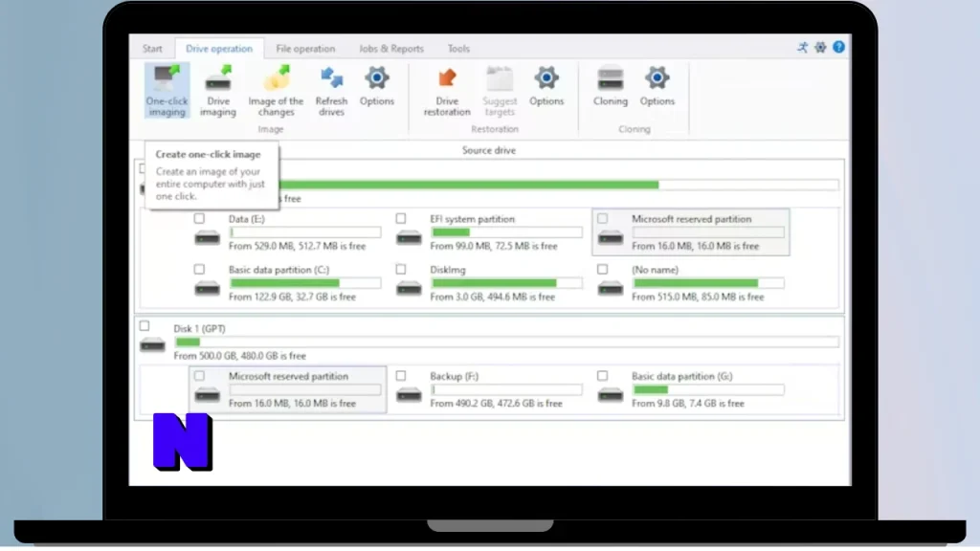
Task: Click the 'DiskImg' label
Action: click(x=448, y=270)
